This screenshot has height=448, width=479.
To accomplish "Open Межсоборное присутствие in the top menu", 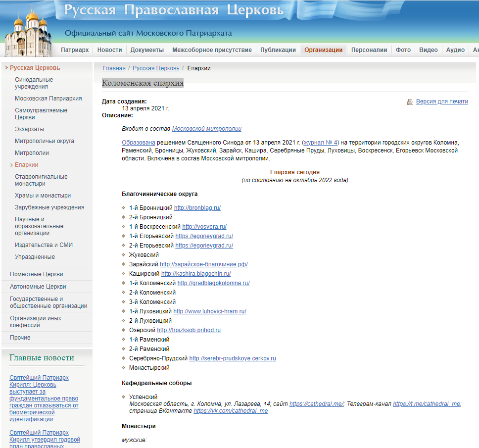I will coord(212,50).
